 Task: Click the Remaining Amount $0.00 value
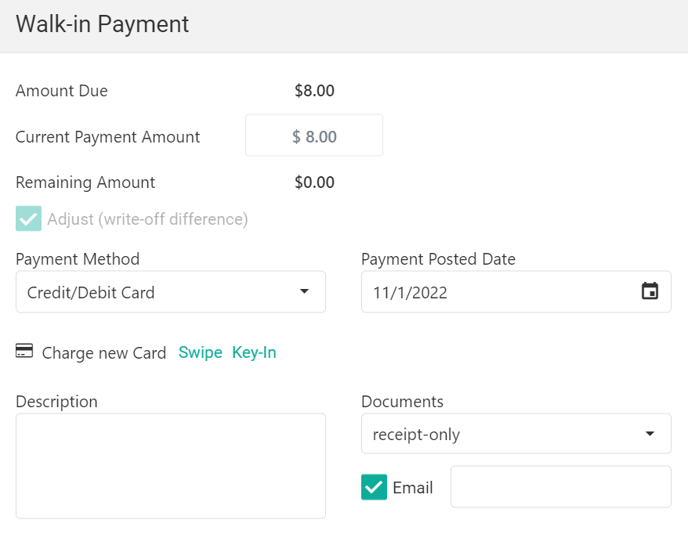pos(314,182)
